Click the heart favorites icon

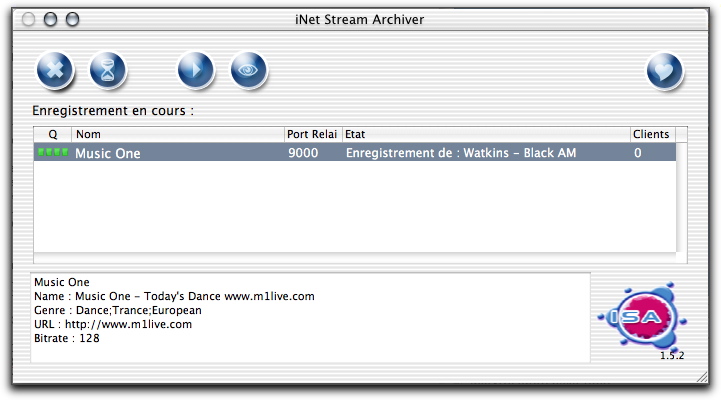tap(665, 71)
